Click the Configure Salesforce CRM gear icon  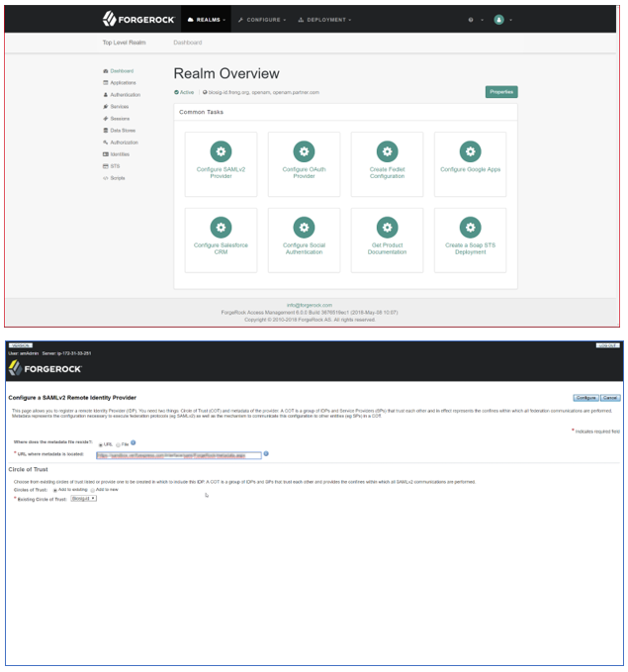[221, 228]
